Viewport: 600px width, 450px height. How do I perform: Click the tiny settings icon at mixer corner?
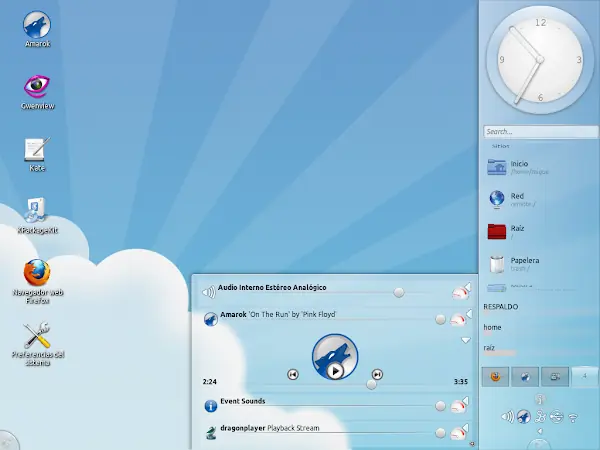coord(472,444)
